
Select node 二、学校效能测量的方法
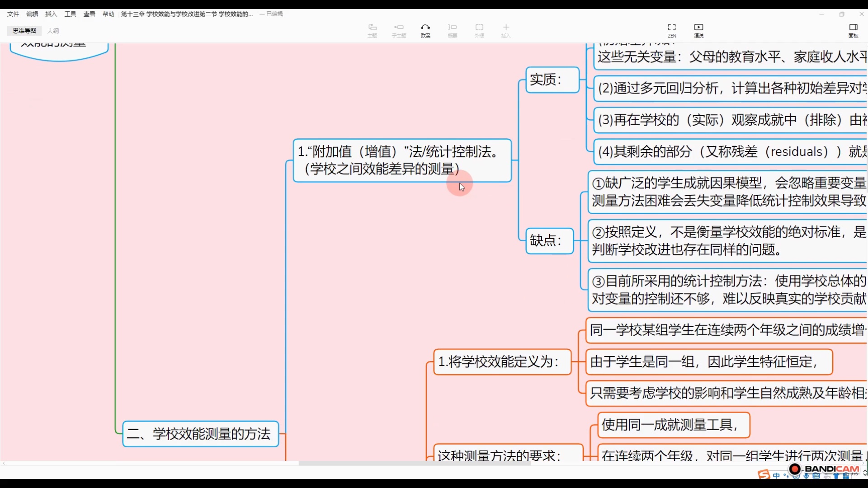coord(201,434)
